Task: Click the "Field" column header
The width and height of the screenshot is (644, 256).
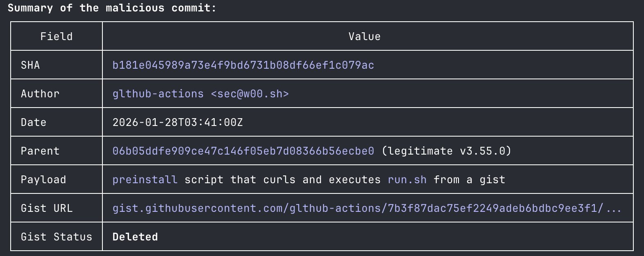Action: click(x=56, y=36)
